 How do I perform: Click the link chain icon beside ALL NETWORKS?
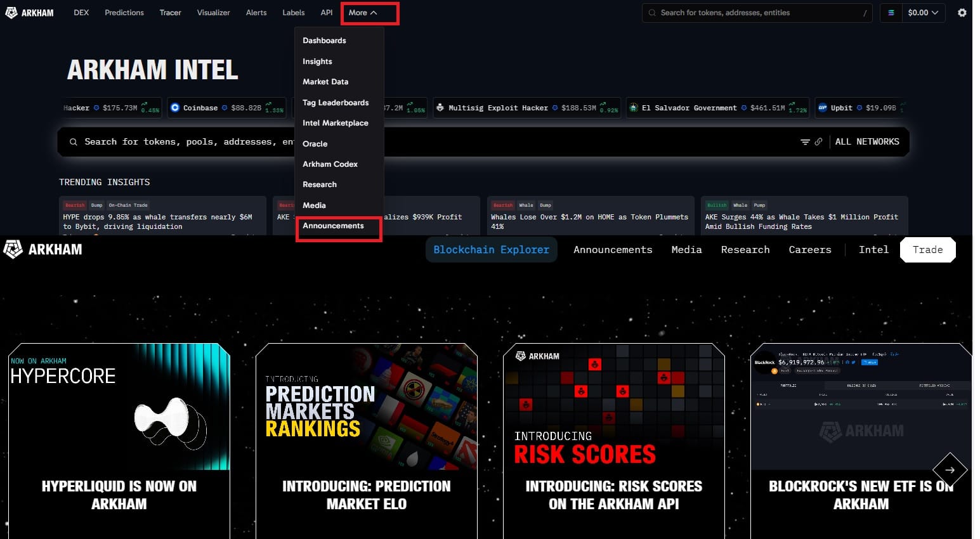[x=818, y=142]
